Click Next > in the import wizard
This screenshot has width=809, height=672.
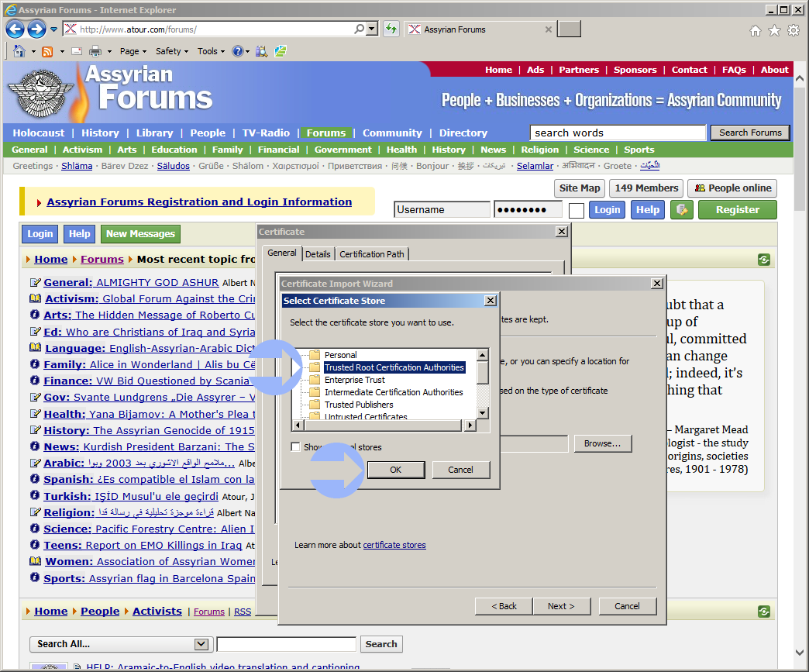point(561,606)
